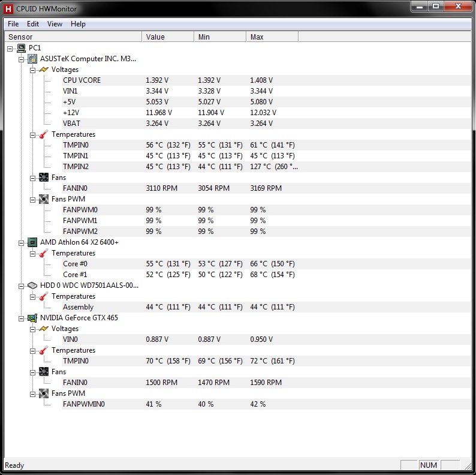Viewport: 476px width, 475px height.
Task: Open the Help menu
Action: tap(78, 23)
